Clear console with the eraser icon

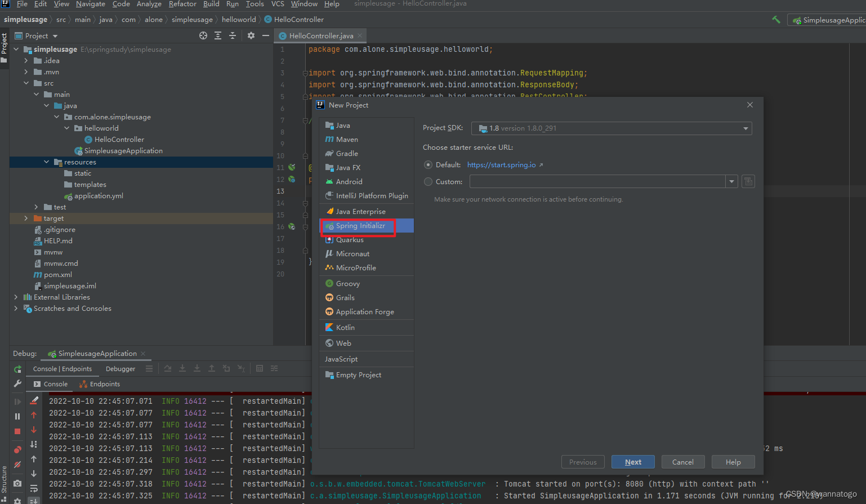point(34,400)
